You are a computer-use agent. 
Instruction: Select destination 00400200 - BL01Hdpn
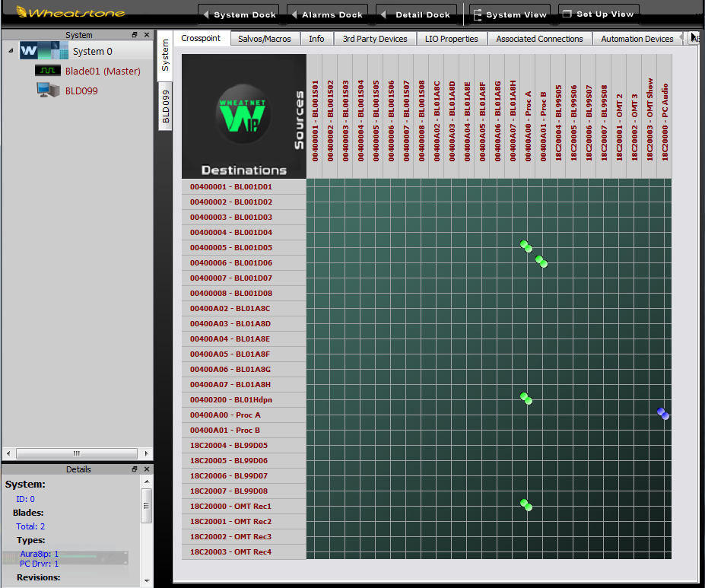[x=244, y=399]
